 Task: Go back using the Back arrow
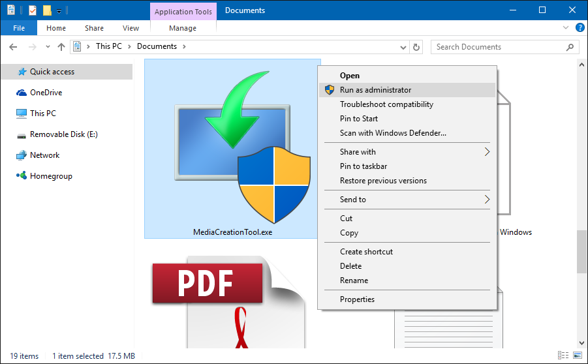point(13,47)
